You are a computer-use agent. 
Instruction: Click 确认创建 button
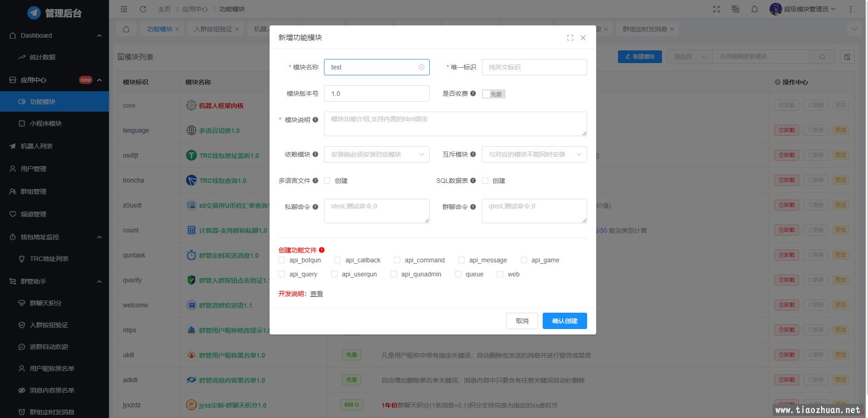[x=565, y=321]
